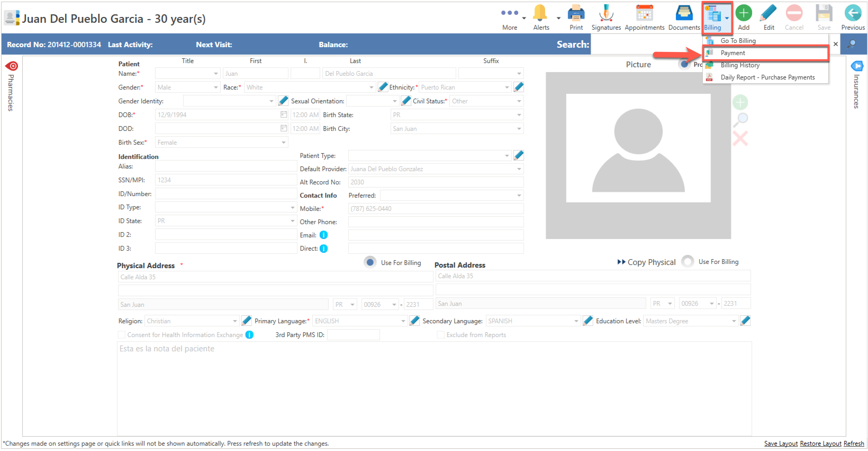This screenshot has width=868, height=451.
Task: Toggle Use For Billing on Physical Address
Action: (x=370, y=262)
